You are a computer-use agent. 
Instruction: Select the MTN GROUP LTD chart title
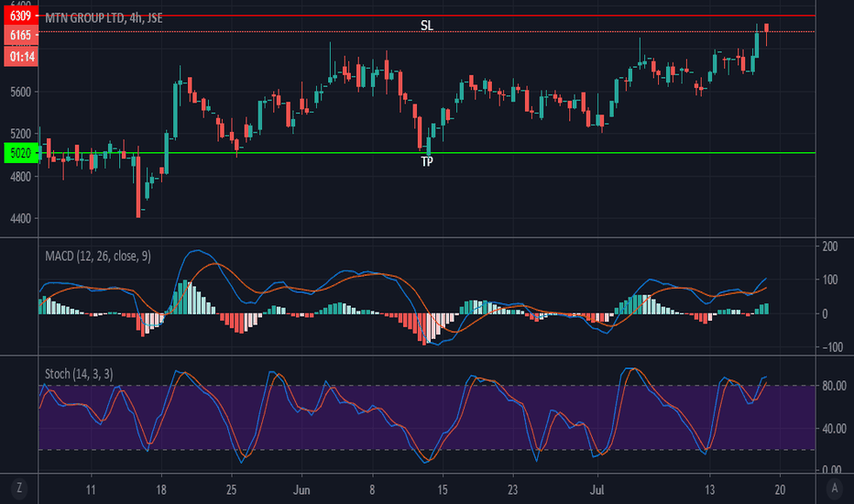click(x=104, y=18)
